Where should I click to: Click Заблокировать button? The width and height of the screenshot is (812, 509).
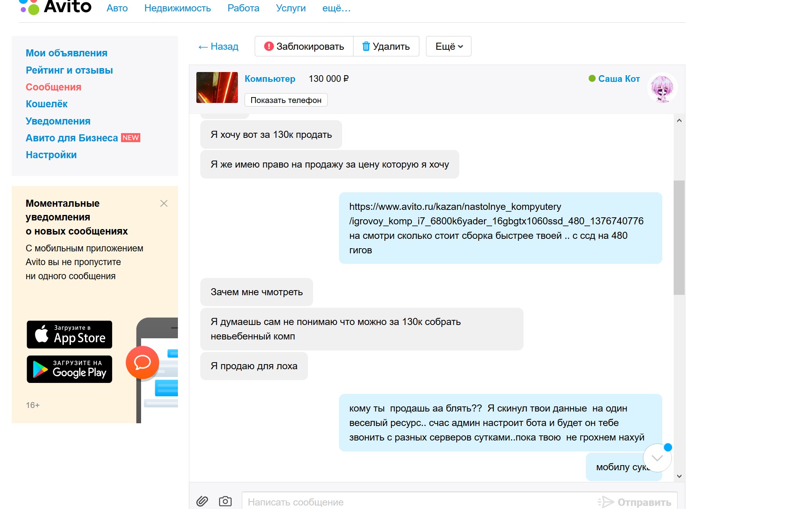click(x=304, y=47)
